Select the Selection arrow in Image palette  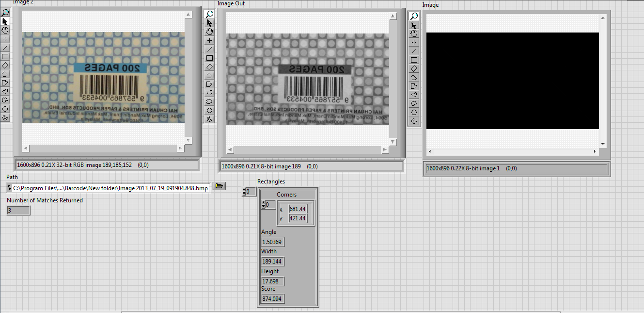414,25
